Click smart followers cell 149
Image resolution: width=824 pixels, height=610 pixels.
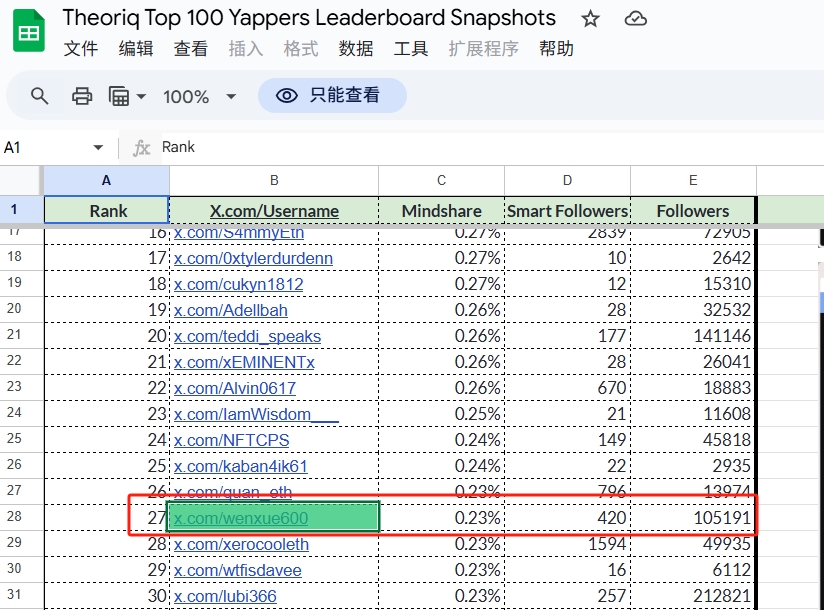tap(567, 440)
